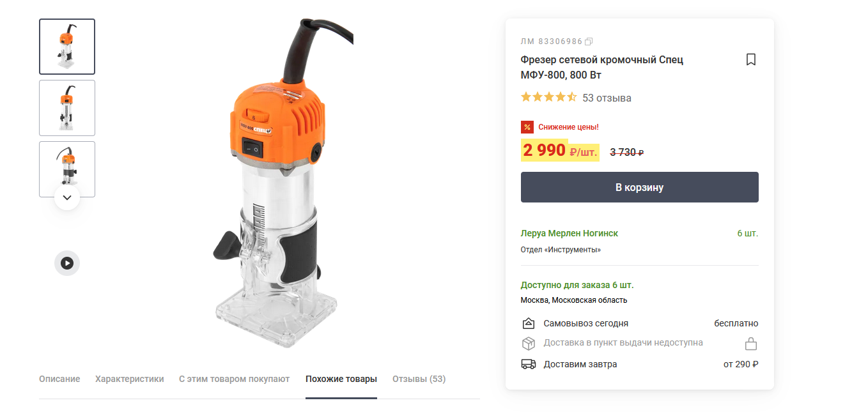868x412 pixels.
Task: Open the Леруа Мерлен Ногинск store link
Action: click(x=570, y=233)
